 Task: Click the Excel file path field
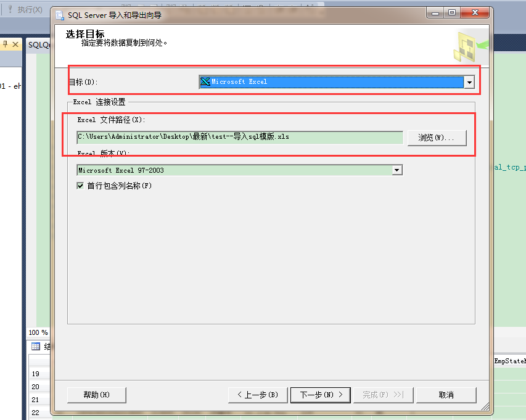click(x=240, y=137)
